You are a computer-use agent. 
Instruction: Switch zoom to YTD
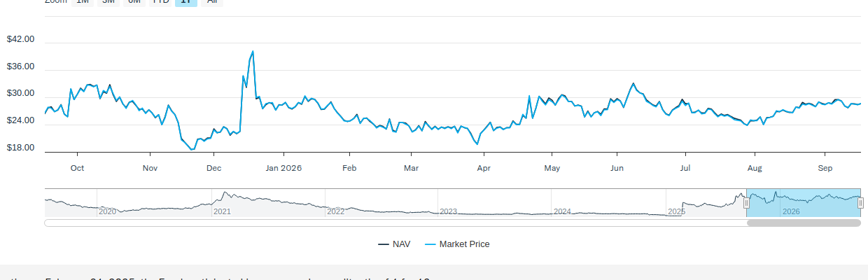coord(161,2)
